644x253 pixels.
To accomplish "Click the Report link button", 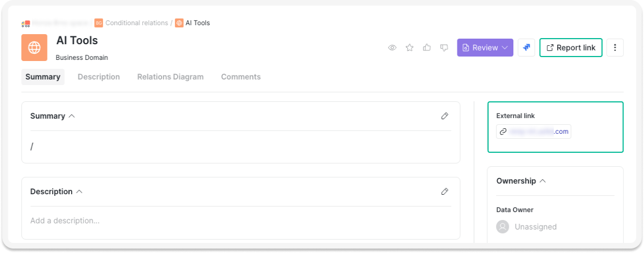I will tap(571, 48).
